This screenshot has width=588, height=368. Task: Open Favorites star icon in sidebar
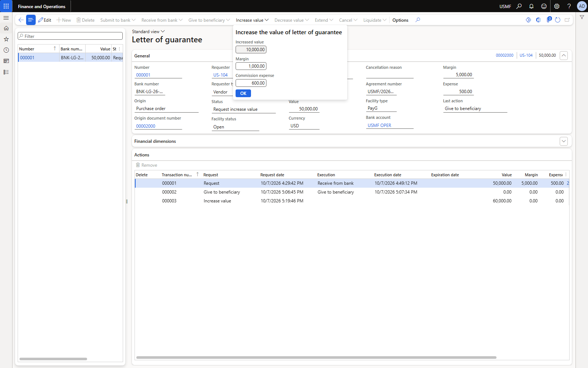pos(6,39)
